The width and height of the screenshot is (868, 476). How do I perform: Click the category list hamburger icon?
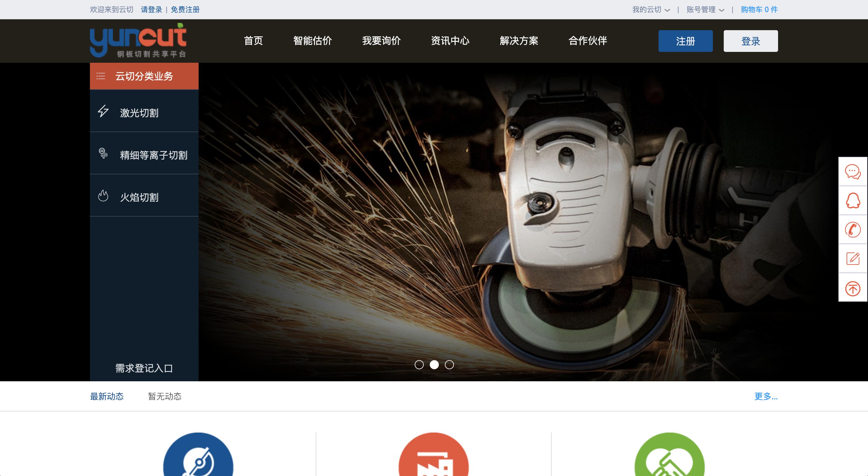pyautogui.click(x=101, y=76)
